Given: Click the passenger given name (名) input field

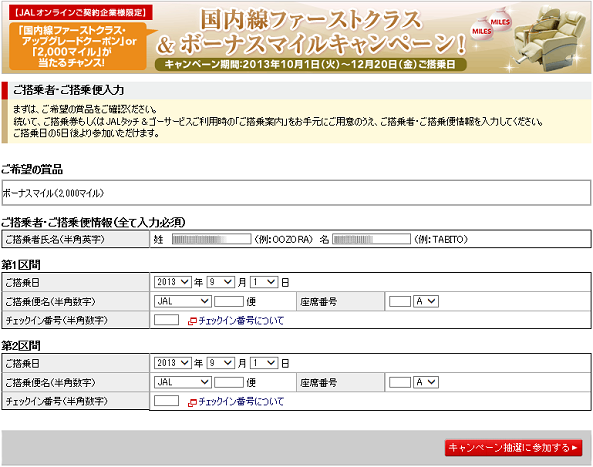Looking at the screenshot, I should click(x=371, y=239).
